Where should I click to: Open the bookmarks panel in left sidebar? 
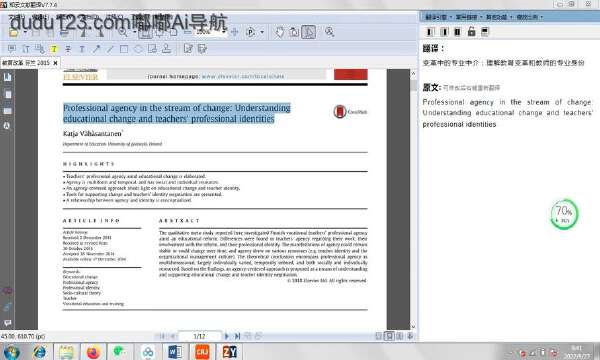(x=7, y=77)
